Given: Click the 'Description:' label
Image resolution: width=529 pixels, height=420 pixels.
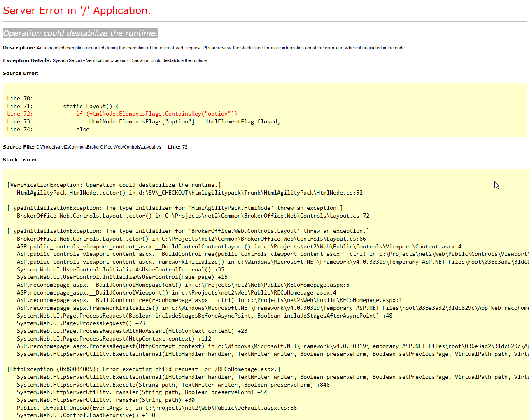Looking at the screenshot, I should pyautogui.click(x=19, y=48).
